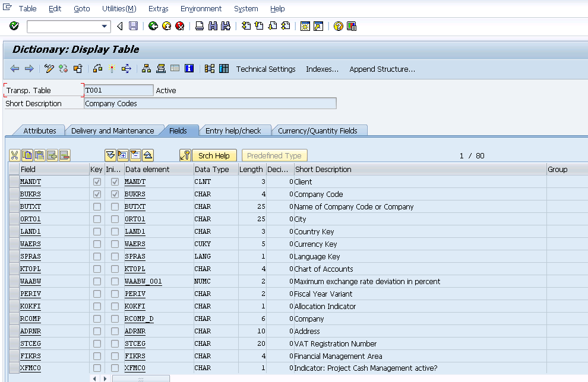The height and width of the screenshot is (382, 588).
Task: Save the table definition
Action: coord(134,26)
